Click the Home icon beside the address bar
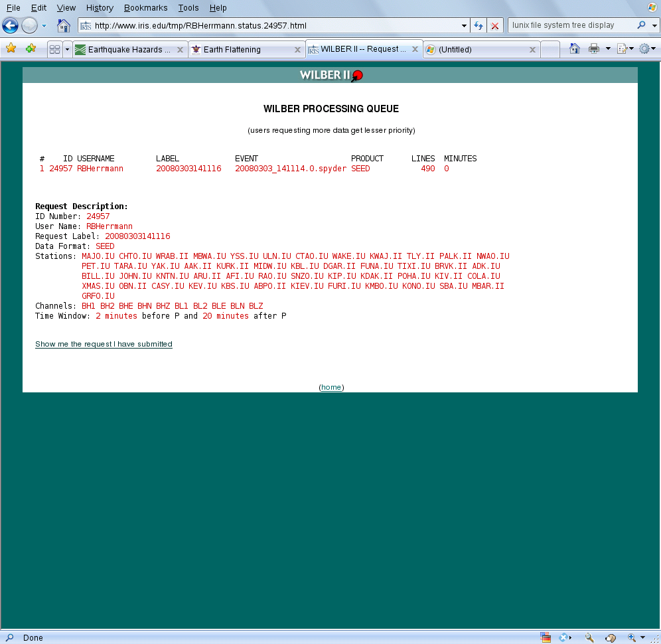 64,26
